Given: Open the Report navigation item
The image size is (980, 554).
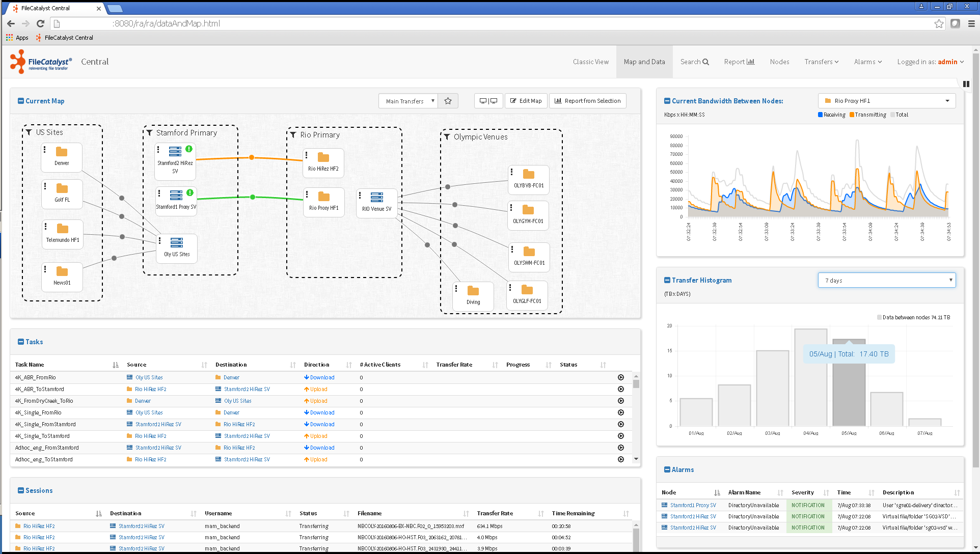Looking at the screenshot, I should click(x=740, y=62).
